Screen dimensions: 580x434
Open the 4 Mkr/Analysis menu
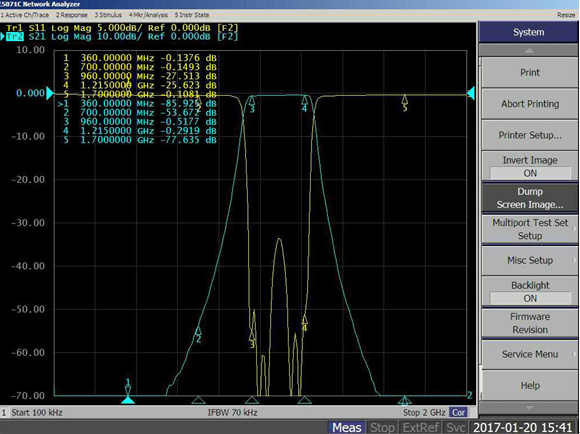pos(148,15)
